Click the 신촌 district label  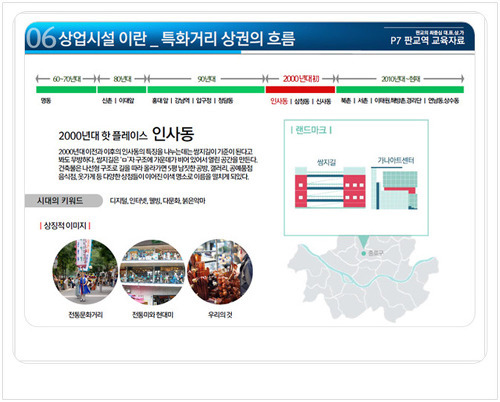click(x=107, y=101)
